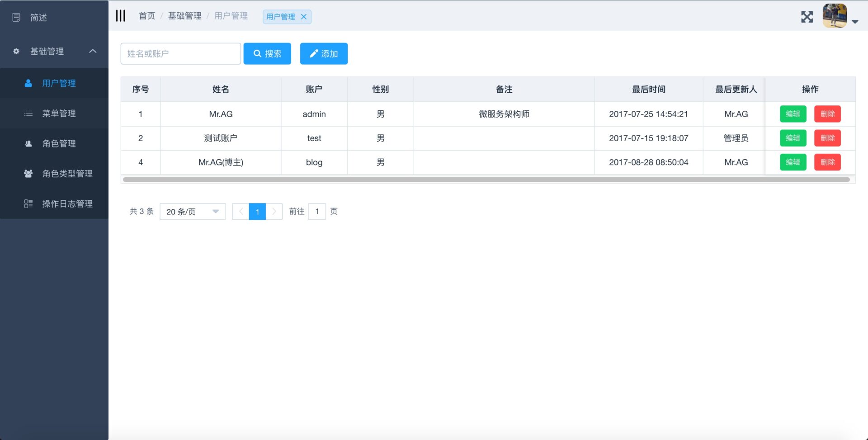
Task: Delete the blog user row
Action: (827, 162)
